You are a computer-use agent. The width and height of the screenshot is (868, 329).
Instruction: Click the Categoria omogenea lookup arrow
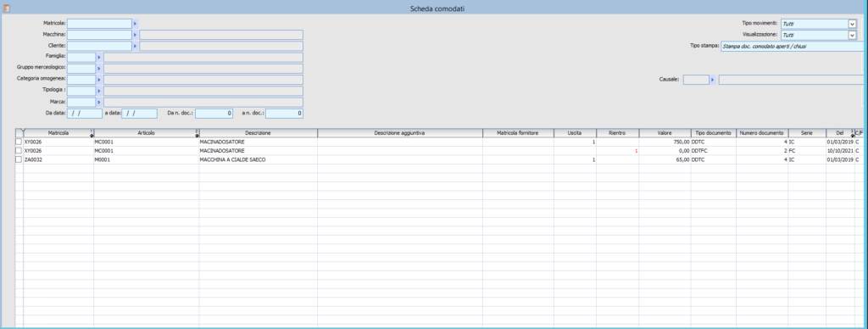[99, 80]
